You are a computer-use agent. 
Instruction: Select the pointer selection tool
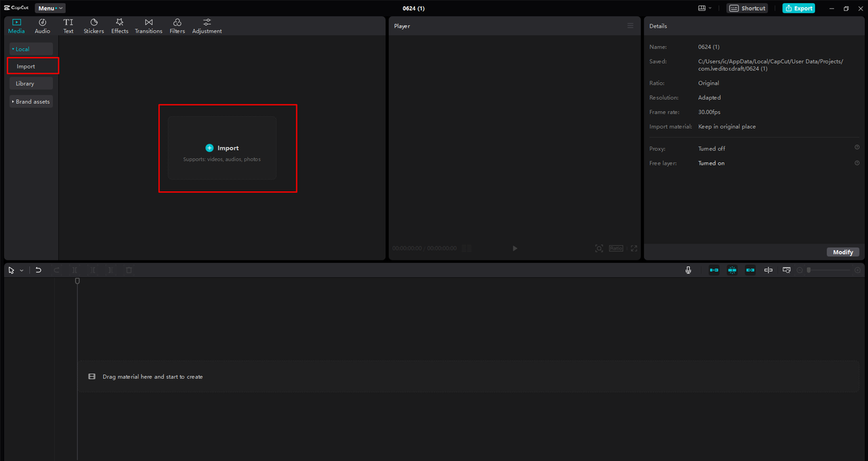click(x=12, y=270)
